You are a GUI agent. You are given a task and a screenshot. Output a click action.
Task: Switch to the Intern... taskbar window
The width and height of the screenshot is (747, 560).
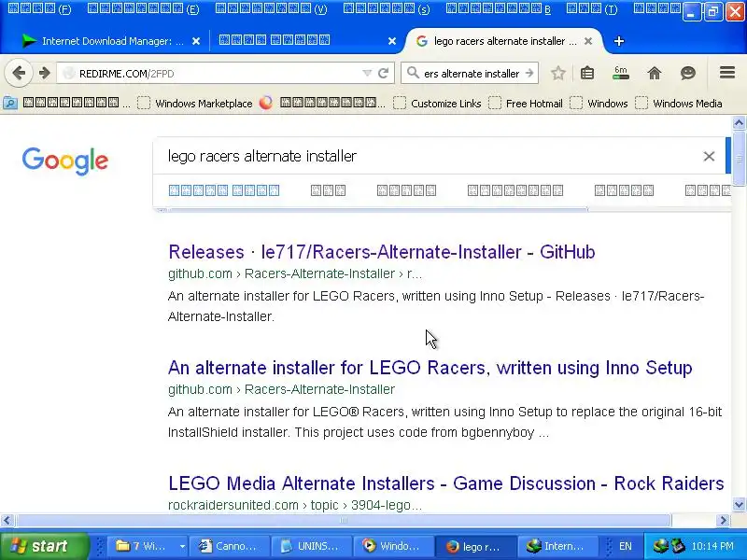pos(557,546)
